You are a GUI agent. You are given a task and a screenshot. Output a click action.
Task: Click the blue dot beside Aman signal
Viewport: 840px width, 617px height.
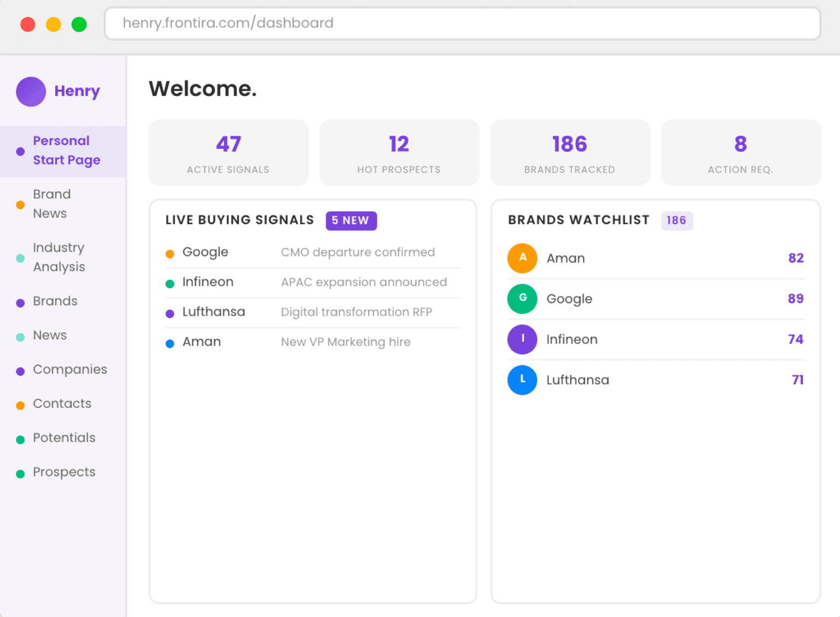point(169,343)
